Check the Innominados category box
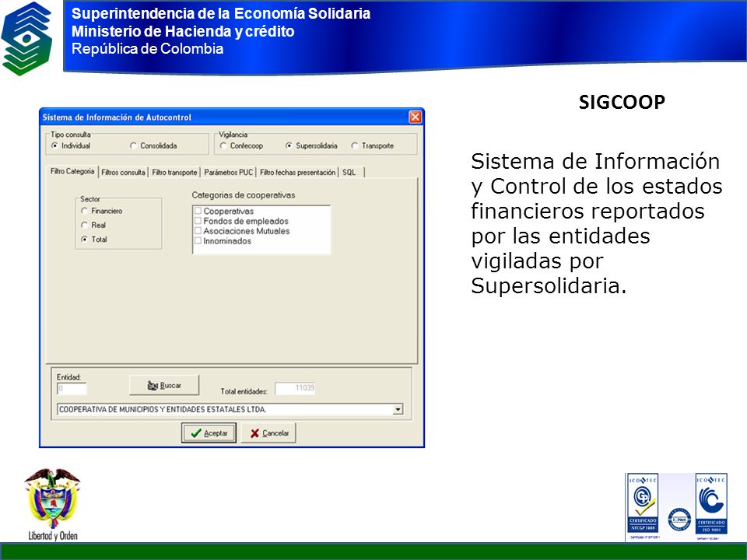This screenshot has height=560, width=747. [198, 241]
